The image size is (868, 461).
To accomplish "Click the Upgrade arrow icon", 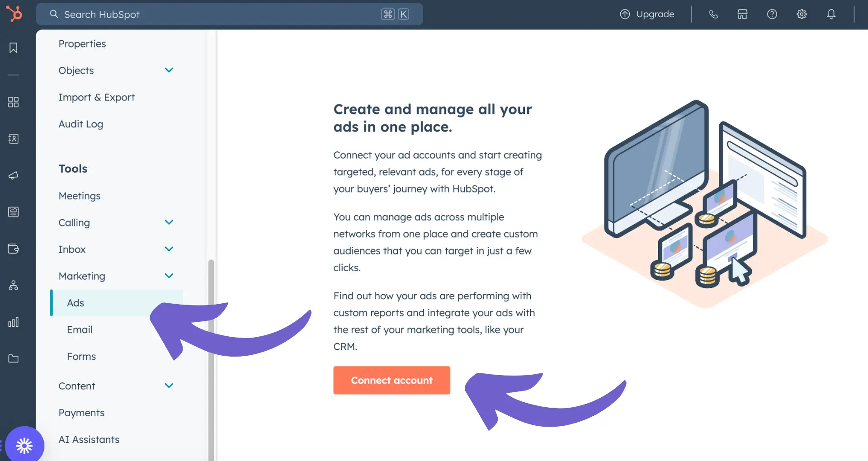I will point(625,14).
